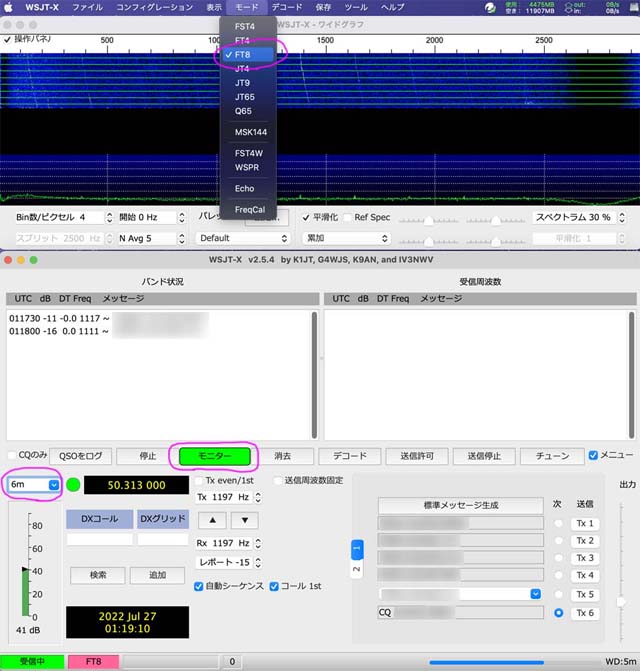This screenshot has height=671, width=640.
Task: Click the Tx 1 message button
Action: (585, 523)
